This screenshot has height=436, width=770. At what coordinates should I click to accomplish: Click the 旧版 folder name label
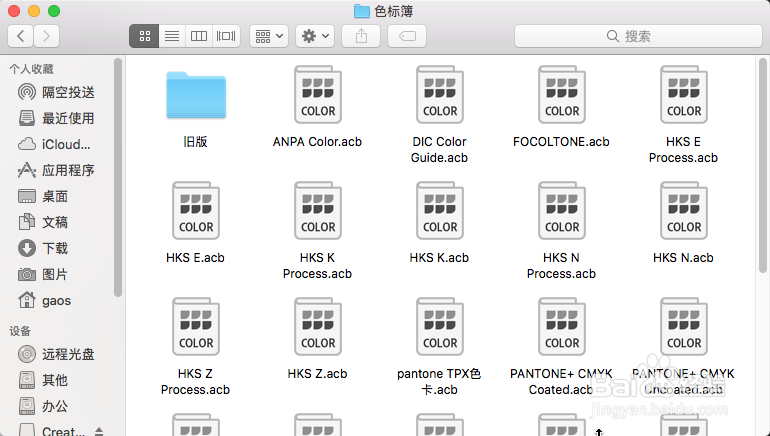[195, 142]
